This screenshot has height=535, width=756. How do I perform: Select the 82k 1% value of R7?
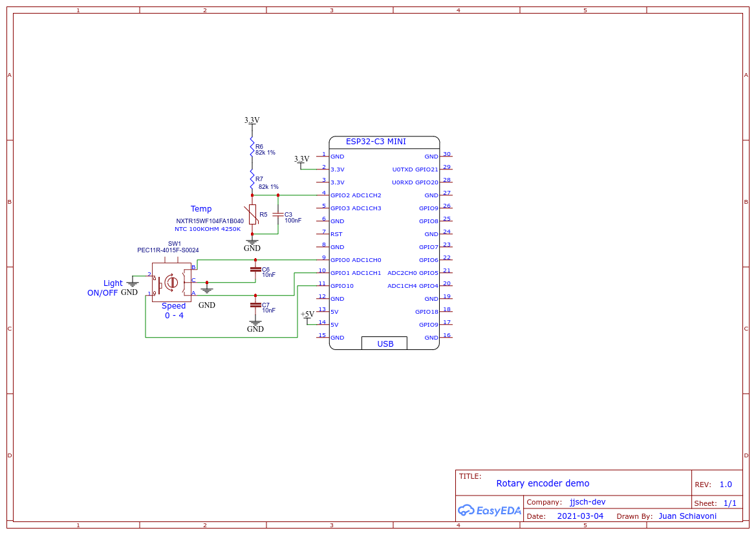coord(268,187)
